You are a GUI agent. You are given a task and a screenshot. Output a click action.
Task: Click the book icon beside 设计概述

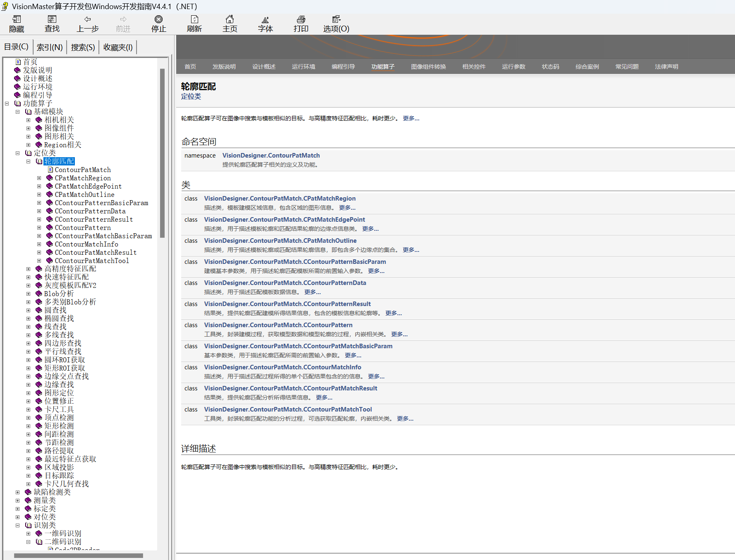click(x=17, y=79)
